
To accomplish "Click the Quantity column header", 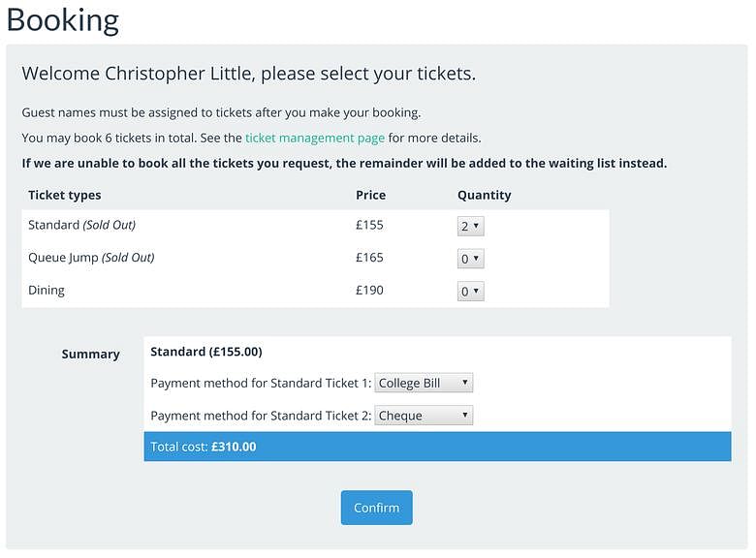I will pos(484,195).
